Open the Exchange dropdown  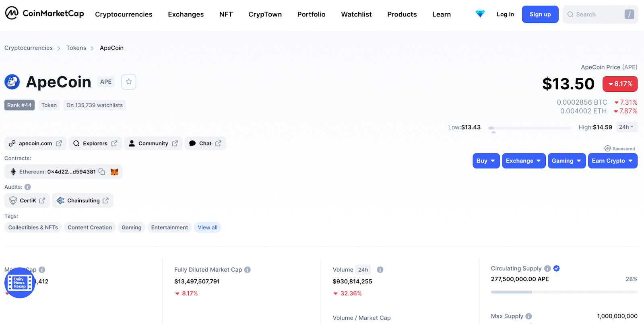524,161
